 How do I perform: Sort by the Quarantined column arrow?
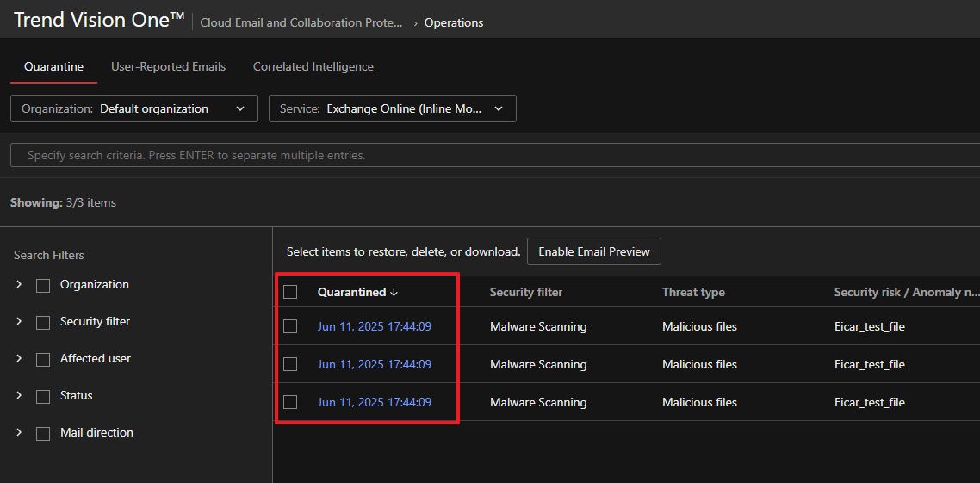point(394,292)
